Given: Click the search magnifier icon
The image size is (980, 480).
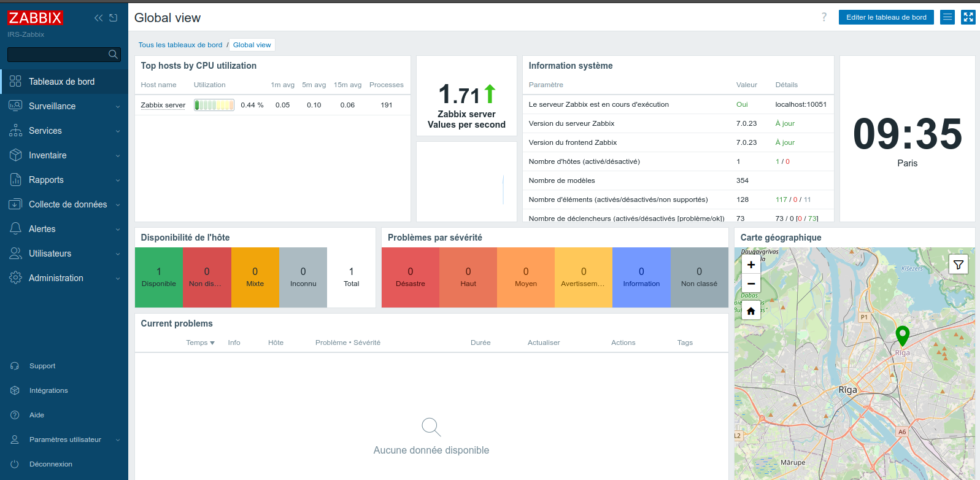Looking at the screenshot, I should click(x=113, y=55).
